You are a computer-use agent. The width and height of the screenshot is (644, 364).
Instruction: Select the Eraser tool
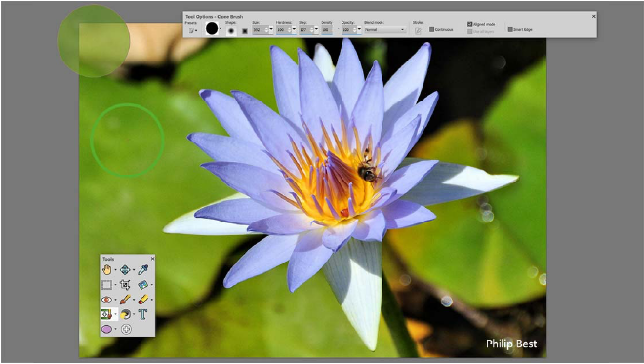[x=142, y=300]
